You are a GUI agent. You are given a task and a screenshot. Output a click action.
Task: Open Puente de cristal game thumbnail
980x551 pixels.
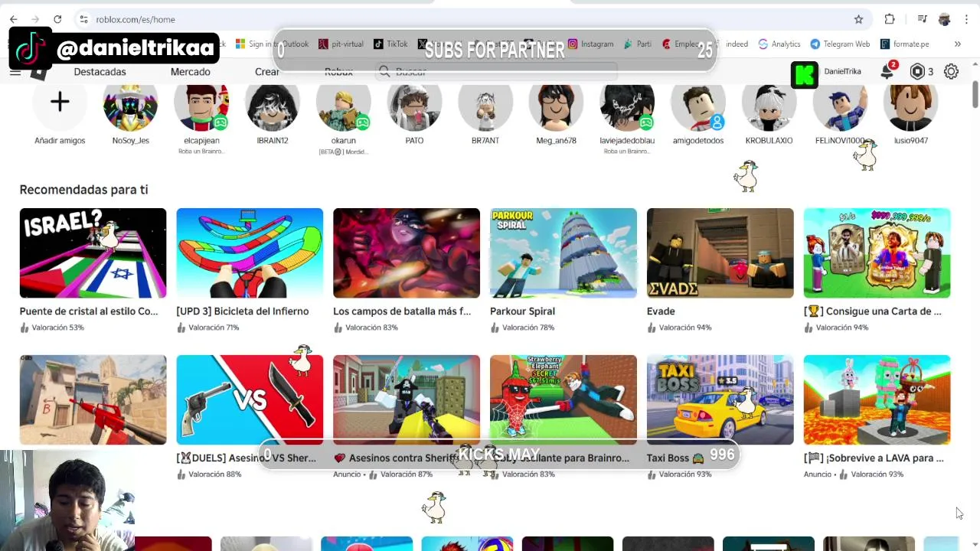[x=93, y=253]
